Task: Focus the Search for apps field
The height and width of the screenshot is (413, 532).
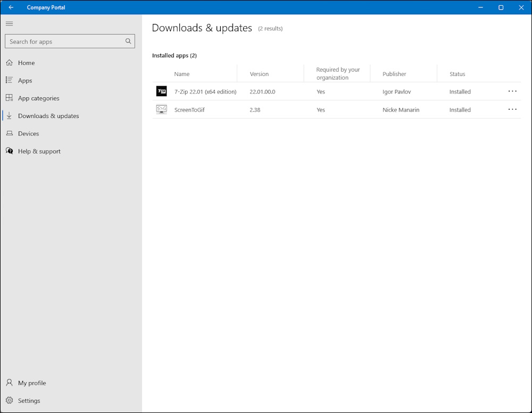Action: pyautogui.click(x=70, y=41)
